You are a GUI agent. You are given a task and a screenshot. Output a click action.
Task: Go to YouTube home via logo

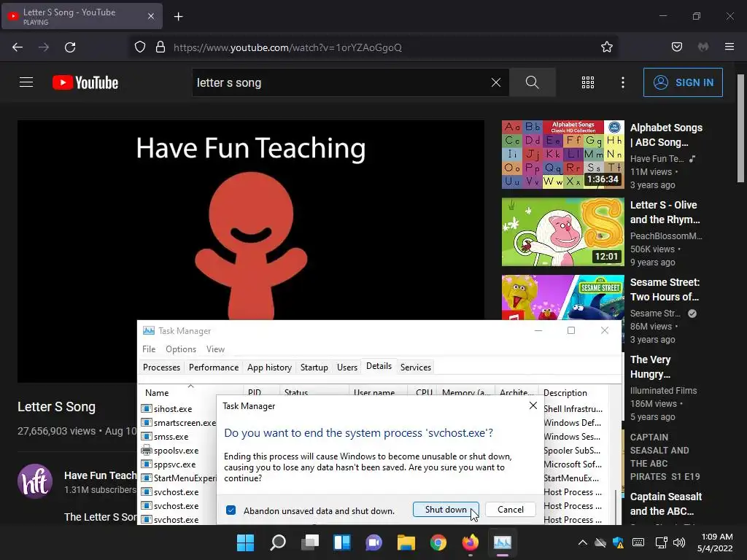pos(85,82)
